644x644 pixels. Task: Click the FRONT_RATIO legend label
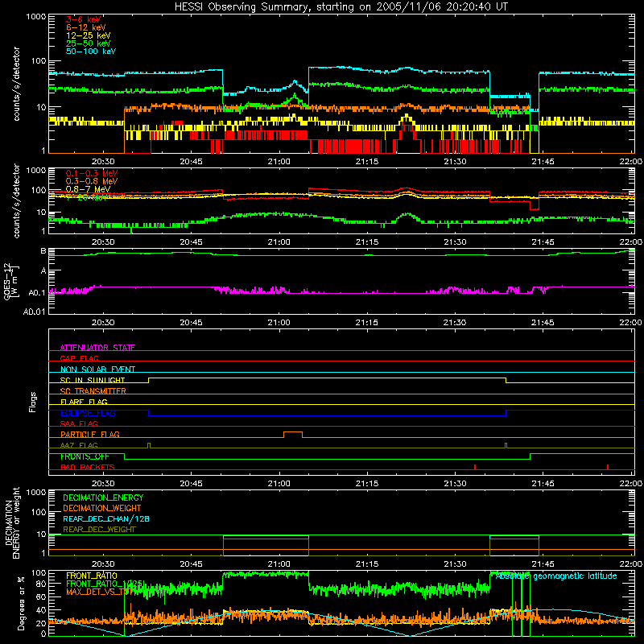point(92,576)
